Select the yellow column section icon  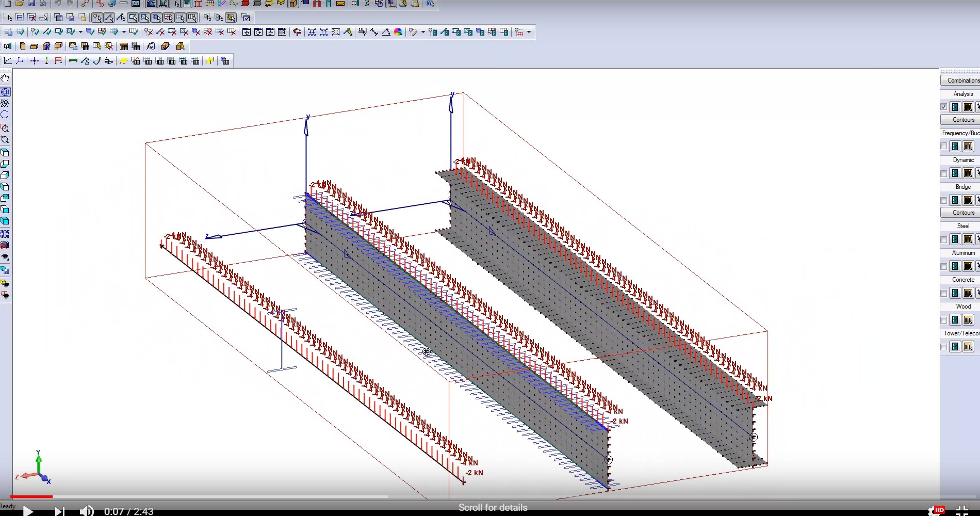pos(22,46)
